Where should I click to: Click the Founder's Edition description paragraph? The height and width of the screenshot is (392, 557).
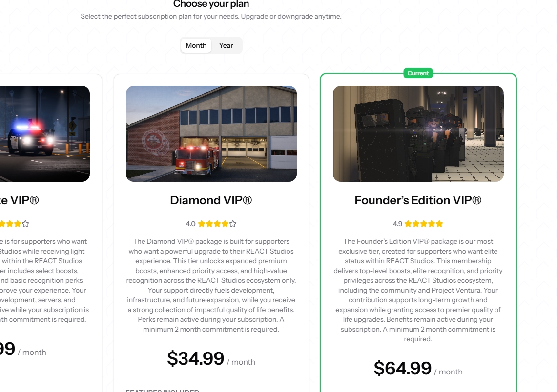click(x=418, y=290)
